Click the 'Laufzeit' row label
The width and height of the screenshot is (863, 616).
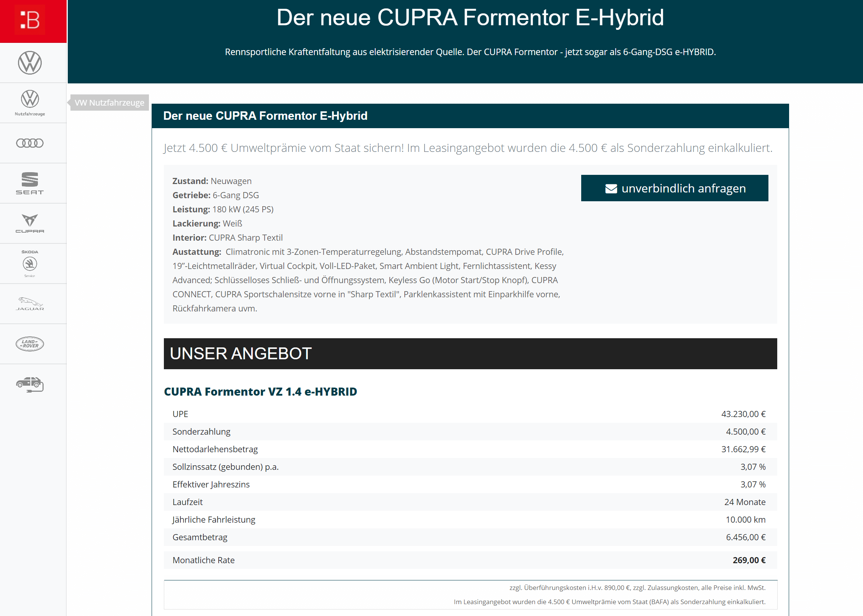188,502
